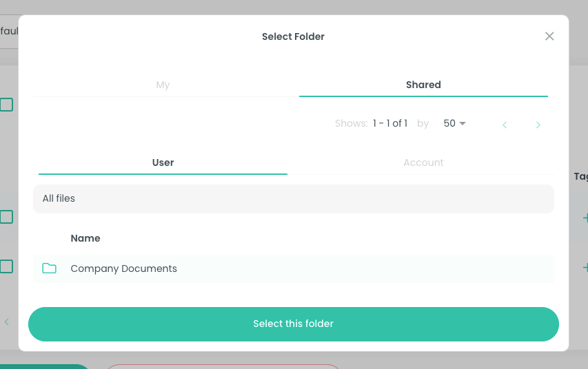Go to the next page of folders
Viewport: 588px width, 369px height.
[x=538, y=125]
